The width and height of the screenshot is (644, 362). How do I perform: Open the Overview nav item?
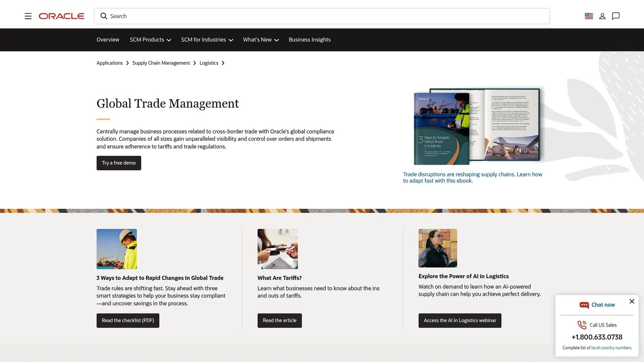(x=108, y=40)
